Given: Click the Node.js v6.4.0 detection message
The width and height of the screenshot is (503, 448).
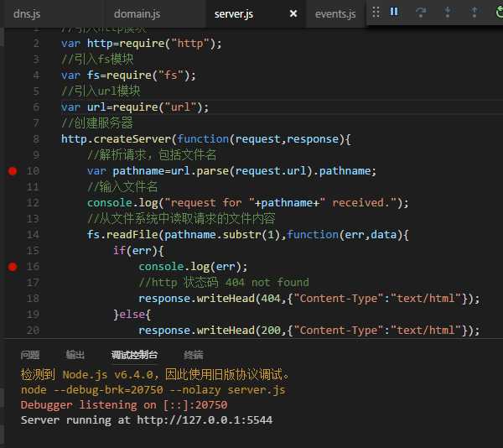Looking at the screenshot, I should 155,374.
